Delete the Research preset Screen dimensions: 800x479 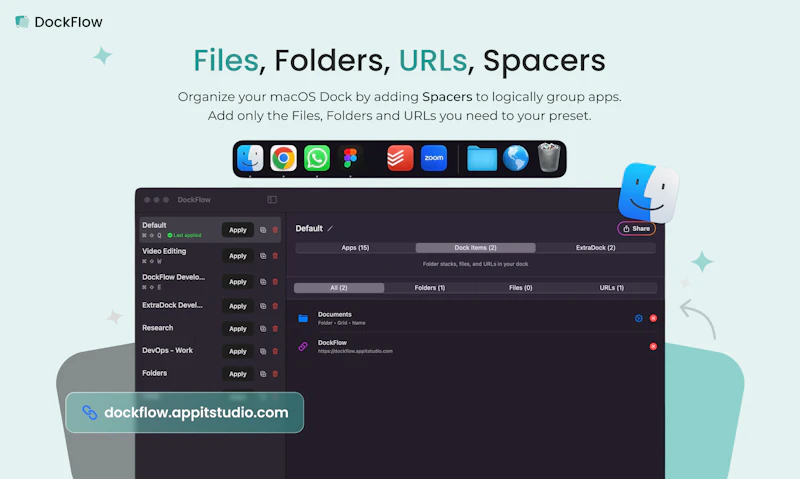(x=276, y=329)
